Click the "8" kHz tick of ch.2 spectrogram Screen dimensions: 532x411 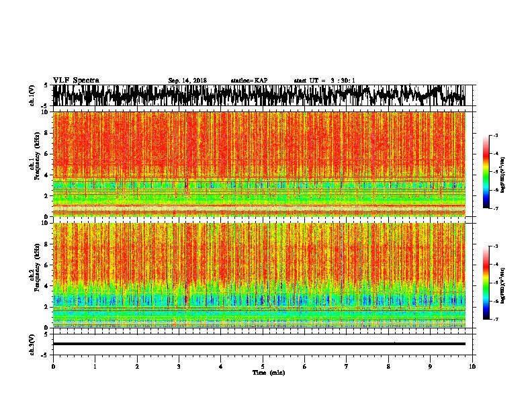coord(46,244)
